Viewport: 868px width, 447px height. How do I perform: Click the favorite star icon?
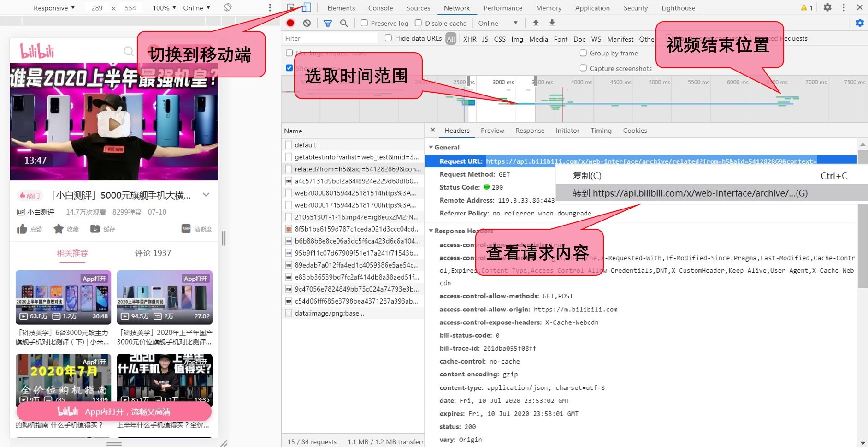59,229
